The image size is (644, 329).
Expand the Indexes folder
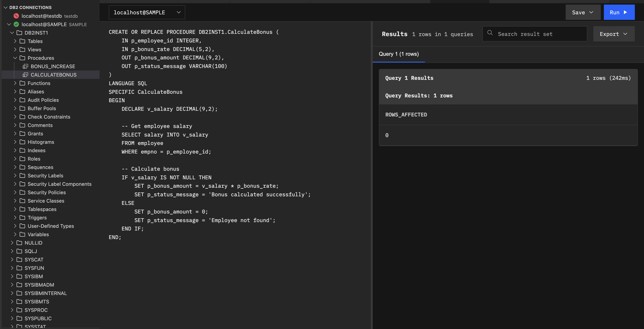coord(15,150)
